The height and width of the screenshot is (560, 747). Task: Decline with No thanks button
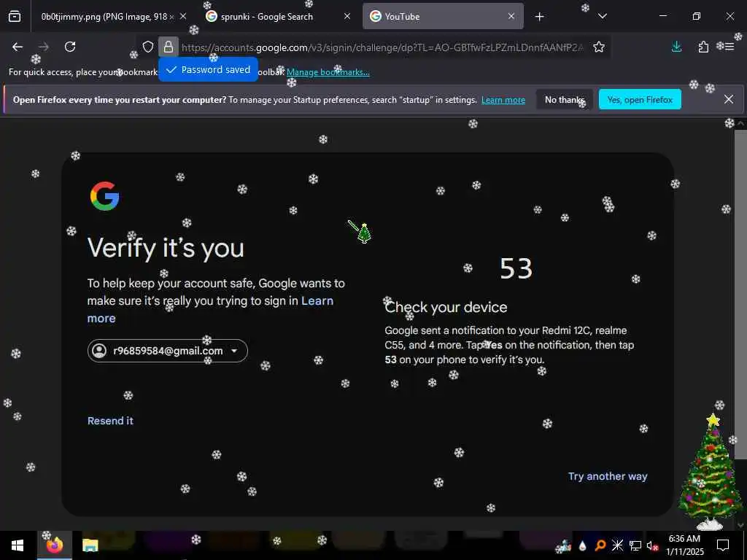click(565, 99)
